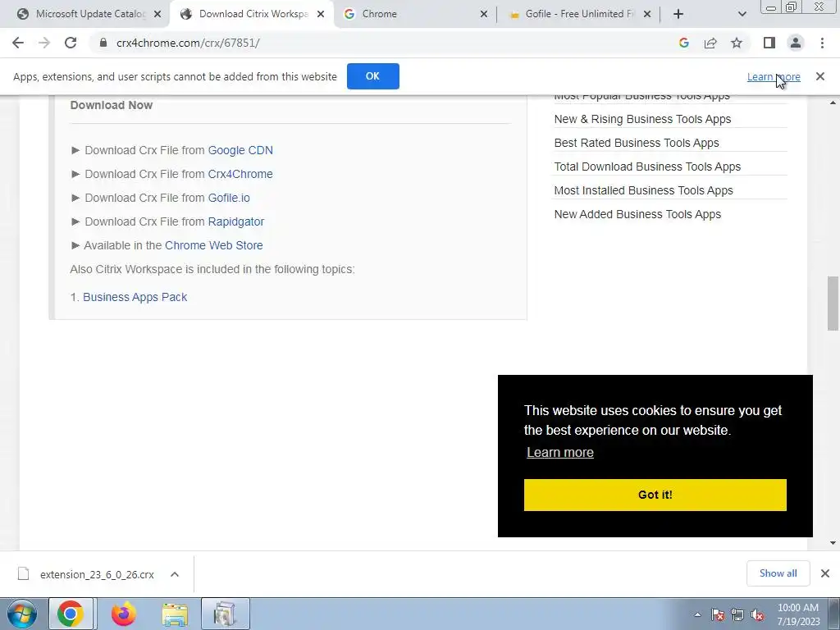The width and height of the screenshot is (840, 630).
Task: Open Most Installed Business Tools Apps
Action: pos(643,190)
